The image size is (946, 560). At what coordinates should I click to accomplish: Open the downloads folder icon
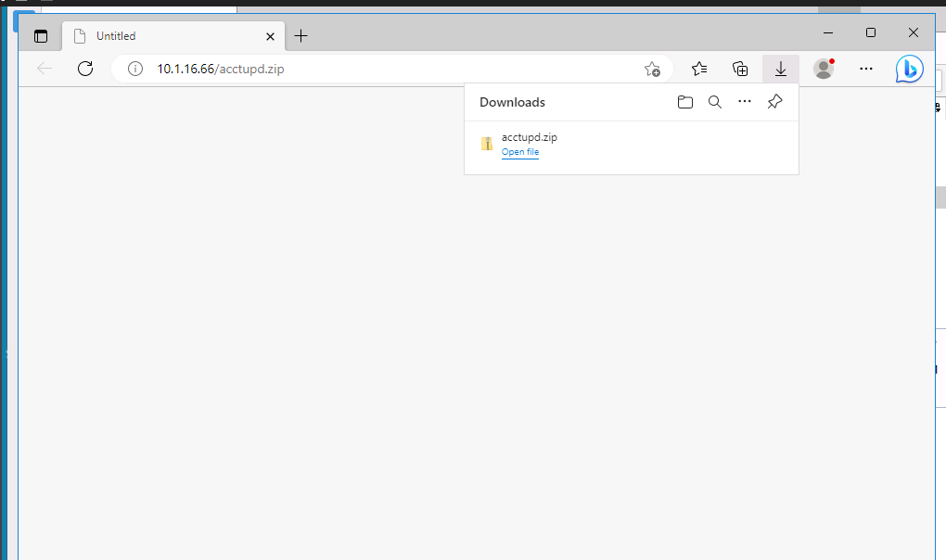pyautogui.click(x=684, y=102)
